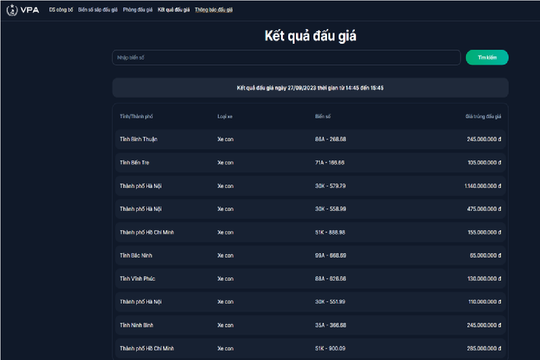The image size is (540, 360).
Task: Select the Tỉnh Bắc Ninh row label
Action: click(136, 256)
